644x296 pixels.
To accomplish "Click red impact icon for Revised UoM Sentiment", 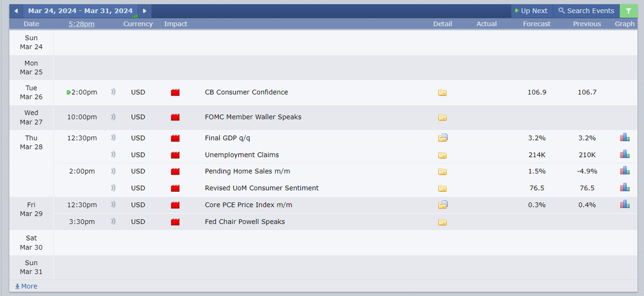I will tap(175, 189).
